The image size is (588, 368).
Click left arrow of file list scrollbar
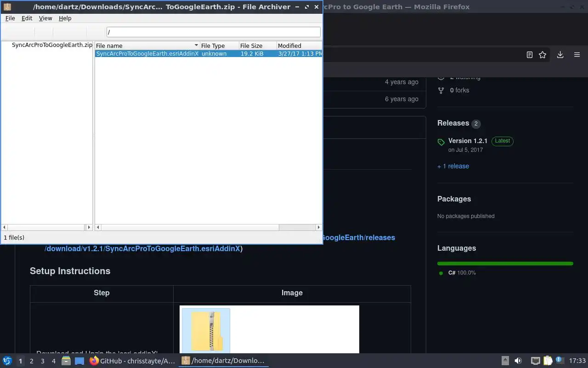tap(98, 227)
